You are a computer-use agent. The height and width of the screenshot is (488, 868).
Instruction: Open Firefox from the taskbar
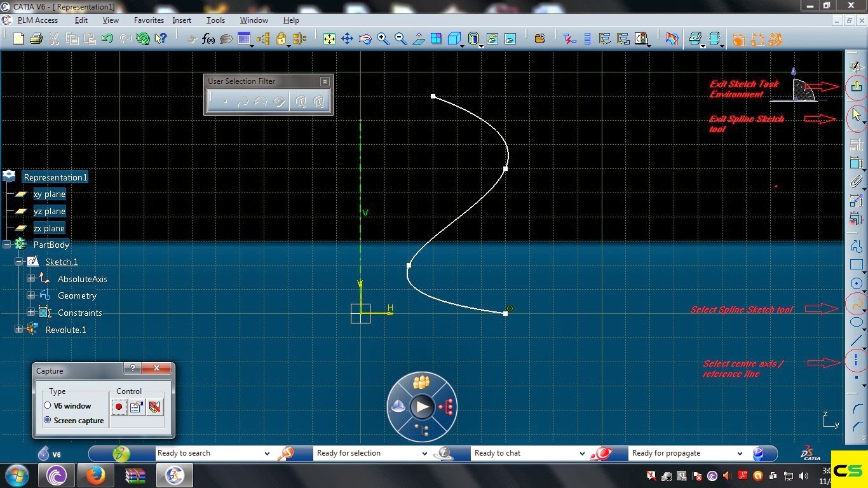(x=95, y=475)
